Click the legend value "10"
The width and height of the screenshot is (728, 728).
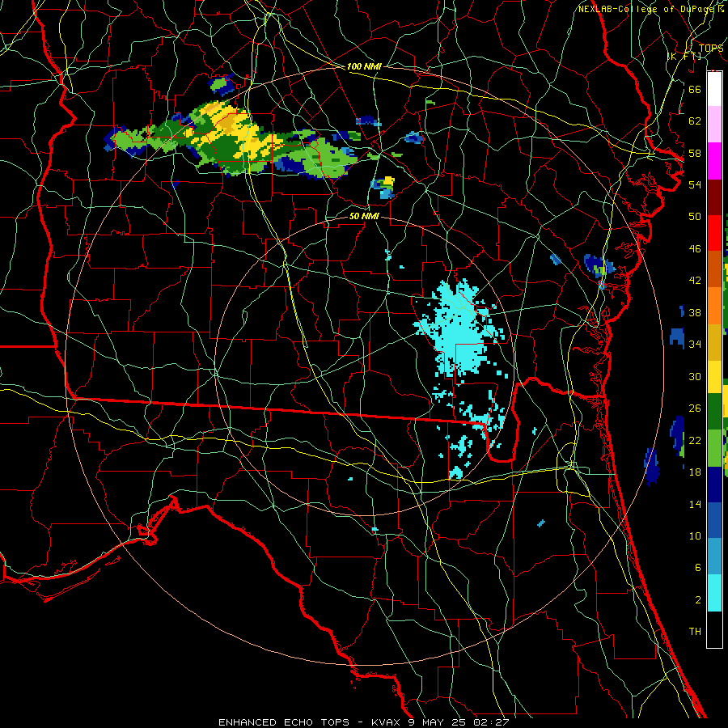[x=695, y=536]
